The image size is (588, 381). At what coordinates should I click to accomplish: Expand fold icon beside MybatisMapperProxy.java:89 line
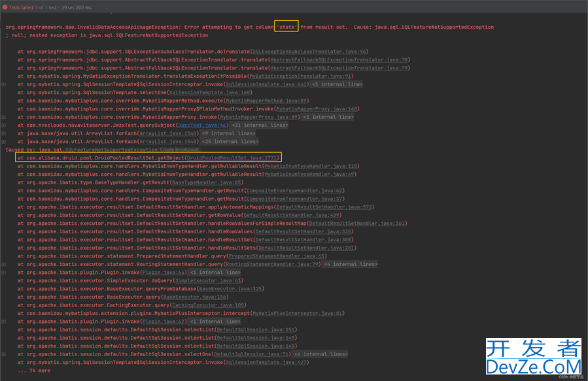(x=4, y=117)
